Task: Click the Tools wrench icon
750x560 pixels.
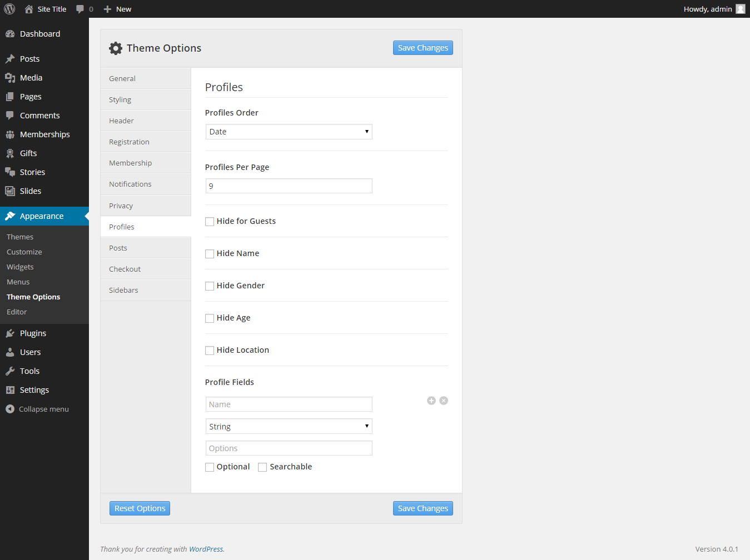Action: [x=10, y=371]
